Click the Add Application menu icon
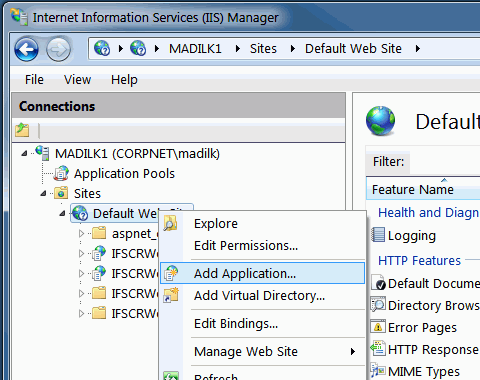 171,273
